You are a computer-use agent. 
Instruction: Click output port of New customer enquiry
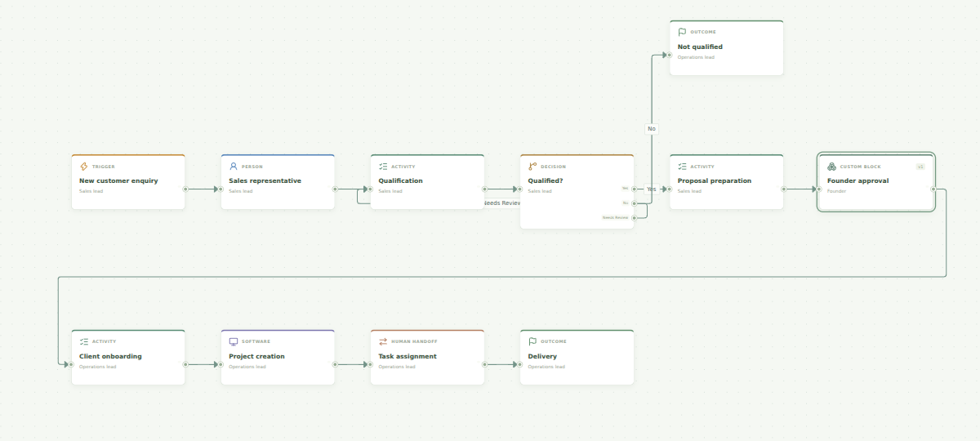tap(185, 189)
